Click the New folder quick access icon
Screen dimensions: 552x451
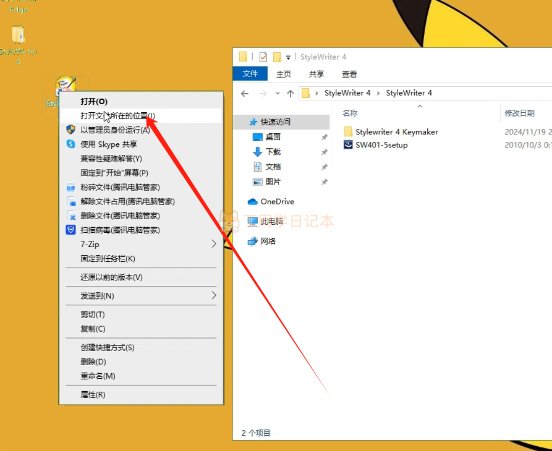277,57
